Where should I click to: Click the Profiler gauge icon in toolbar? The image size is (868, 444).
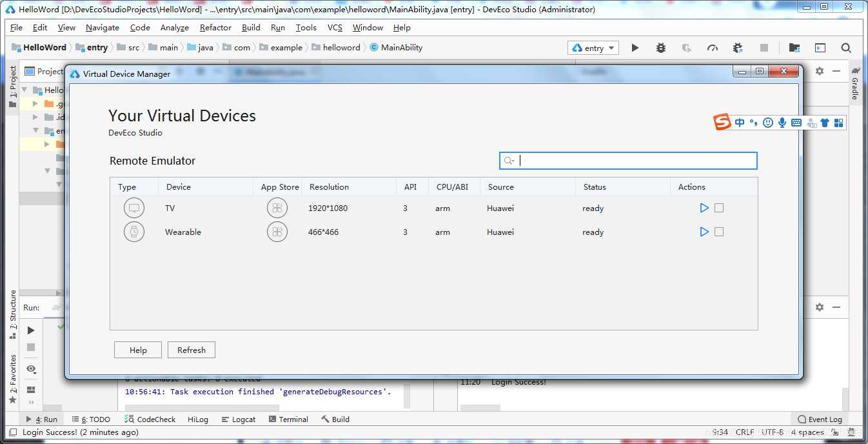[713, 48]
